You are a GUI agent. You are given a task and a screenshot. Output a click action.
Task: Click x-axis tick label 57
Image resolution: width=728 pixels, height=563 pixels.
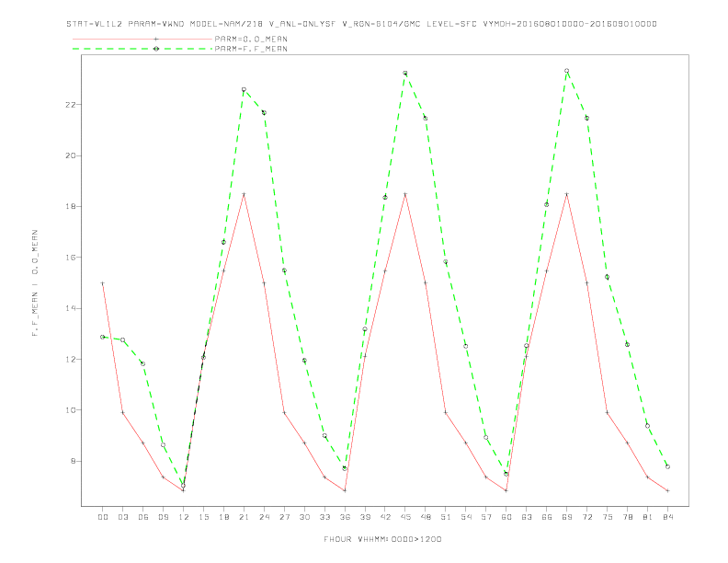coord(486,517)
